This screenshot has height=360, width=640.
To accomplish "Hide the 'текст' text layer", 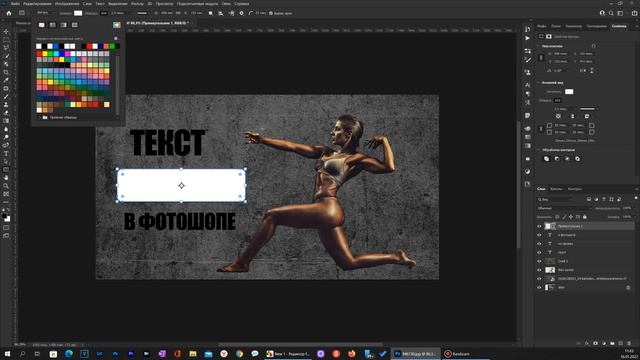I will [539, 252].
